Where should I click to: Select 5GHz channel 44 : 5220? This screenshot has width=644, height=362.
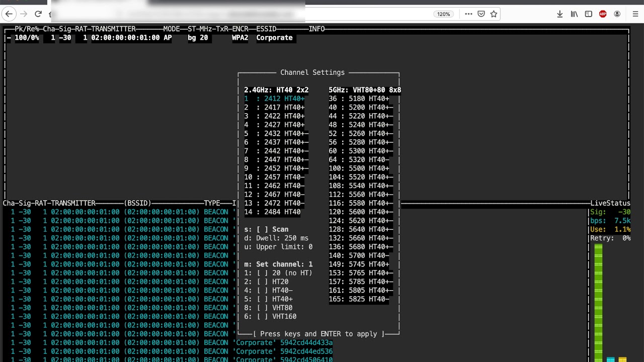(361, 116)
